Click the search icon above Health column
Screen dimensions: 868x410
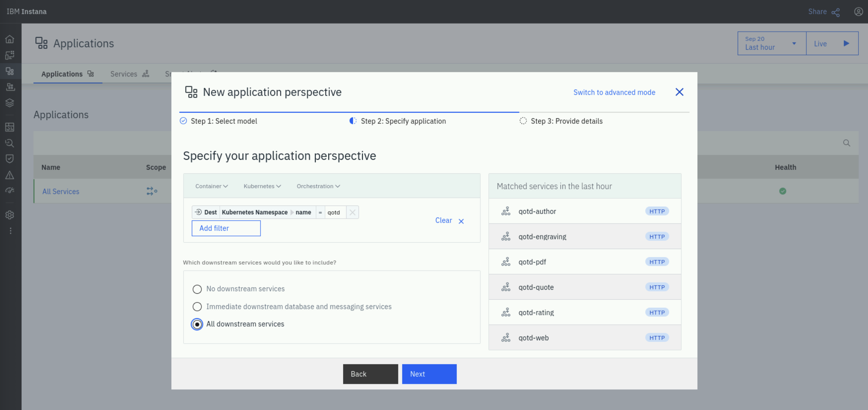(x=847, y=143)
